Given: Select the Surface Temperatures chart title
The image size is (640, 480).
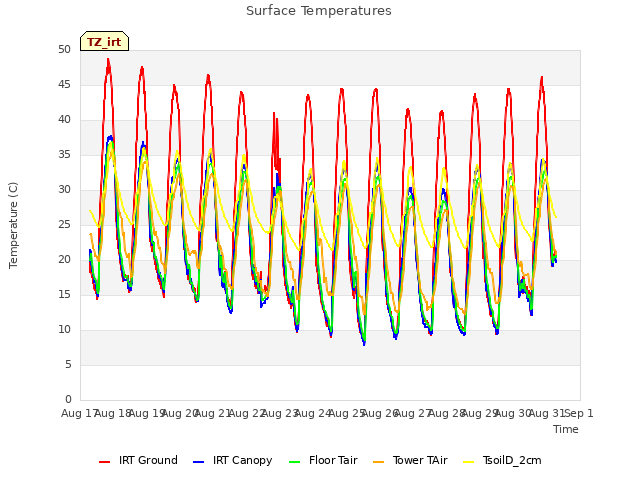Looking at the screenshot, I should (319, 11).
